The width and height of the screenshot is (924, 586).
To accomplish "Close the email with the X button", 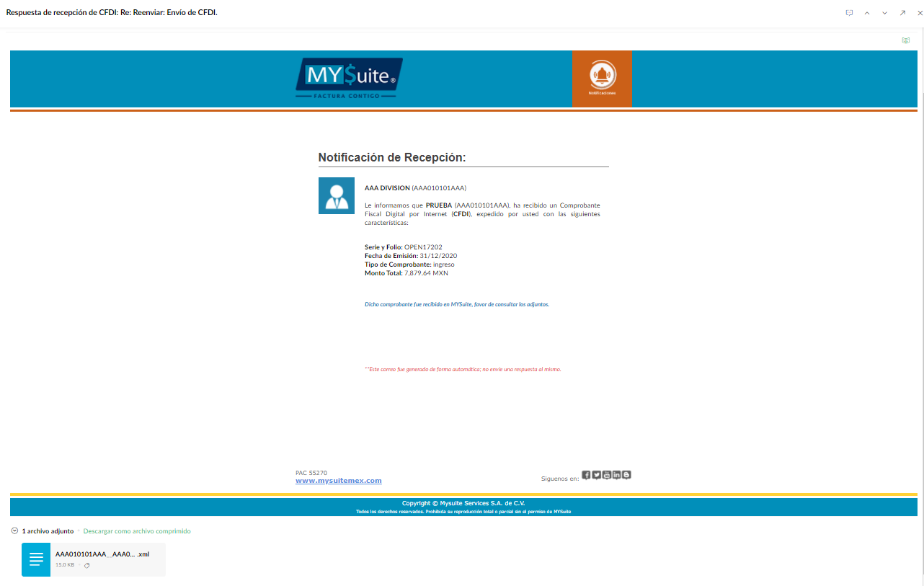I will [918, 13].
